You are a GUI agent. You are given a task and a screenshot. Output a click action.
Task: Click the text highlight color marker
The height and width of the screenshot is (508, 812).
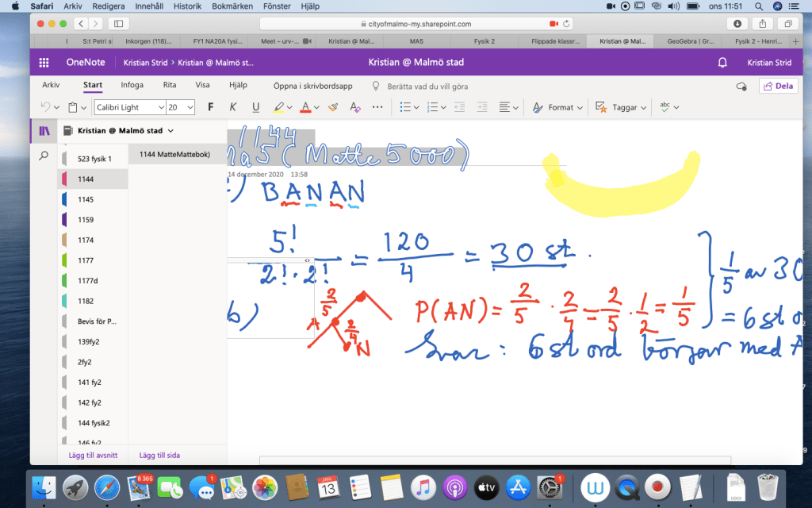278,107
